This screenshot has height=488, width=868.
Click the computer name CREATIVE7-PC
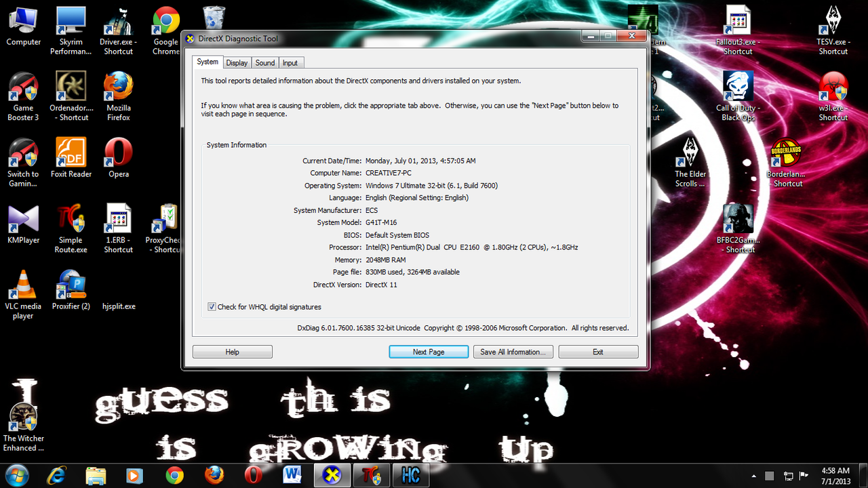coord(389,173)
